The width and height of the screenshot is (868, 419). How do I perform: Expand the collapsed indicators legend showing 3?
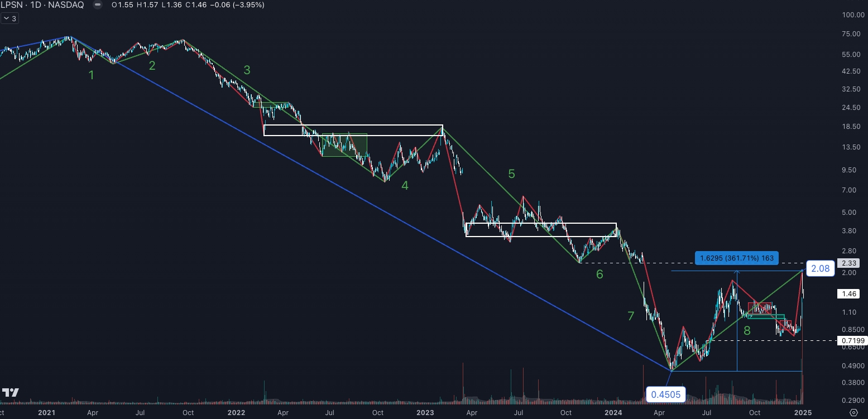[10, 18]
